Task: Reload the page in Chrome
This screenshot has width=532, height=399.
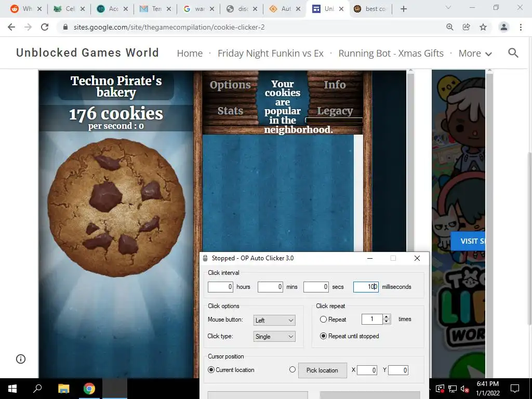Action: click(x=45, y=27)
